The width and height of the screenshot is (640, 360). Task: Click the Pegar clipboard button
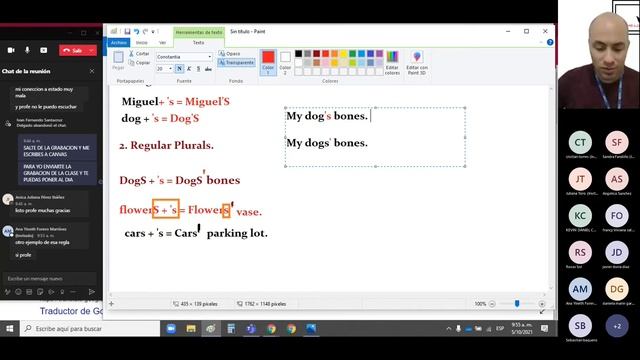(118, 60)
